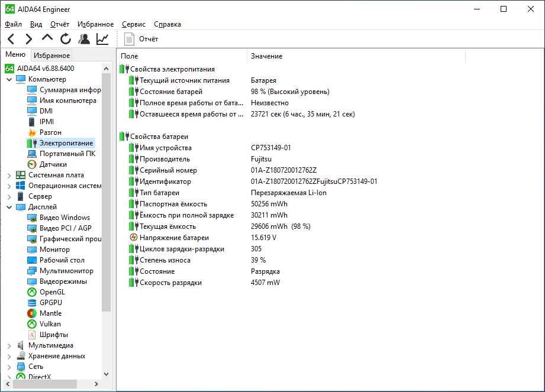Expand the Системная плата tree node
The image size is (545, 392).
[9, 176]
